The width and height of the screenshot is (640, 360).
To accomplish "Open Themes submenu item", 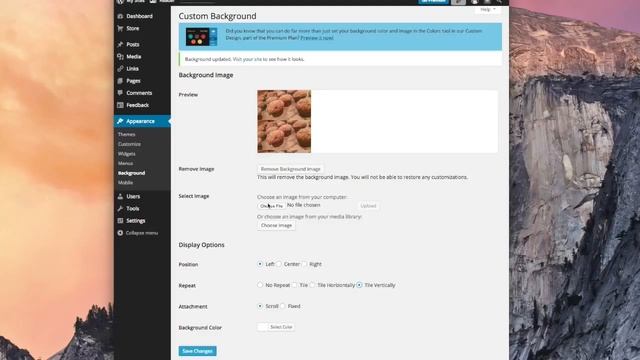I will click(127, 134).
